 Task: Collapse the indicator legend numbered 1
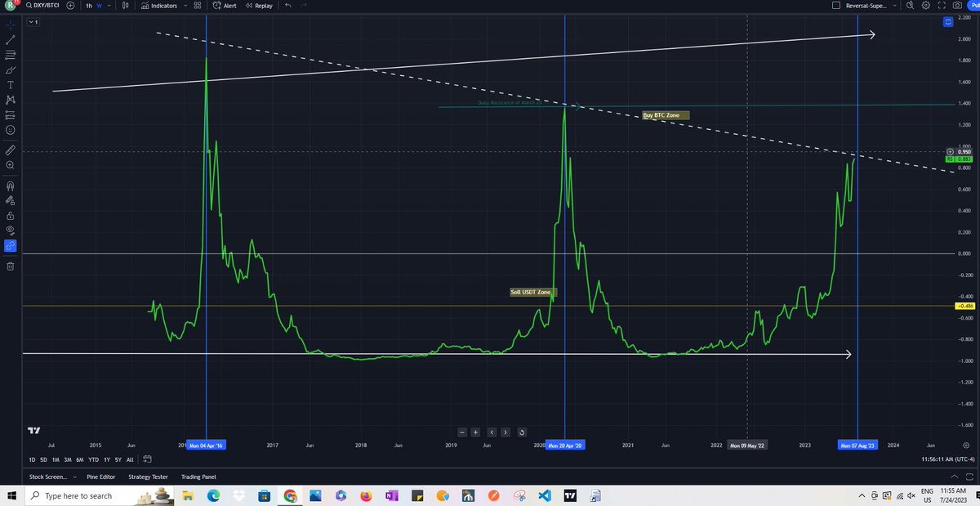pos(33,22)
